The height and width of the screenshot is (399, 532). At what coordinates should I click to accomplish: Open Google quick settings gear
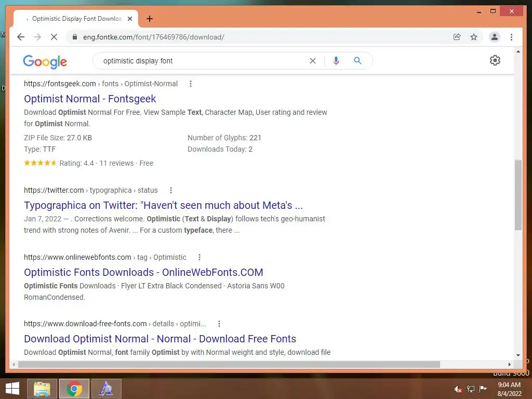point(495,60)
